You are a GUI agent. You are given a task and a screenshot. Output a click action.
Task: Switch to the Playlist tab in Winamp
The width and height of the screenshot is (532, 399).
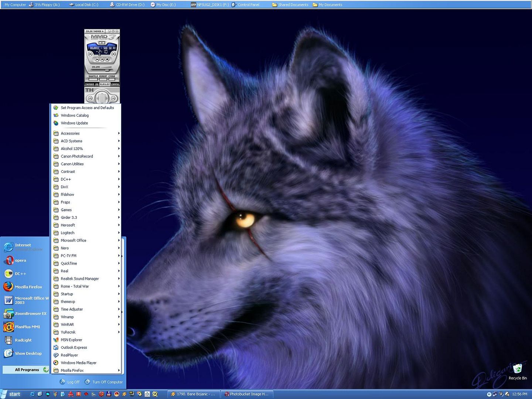pyautogui.click(x=105, y=84)
